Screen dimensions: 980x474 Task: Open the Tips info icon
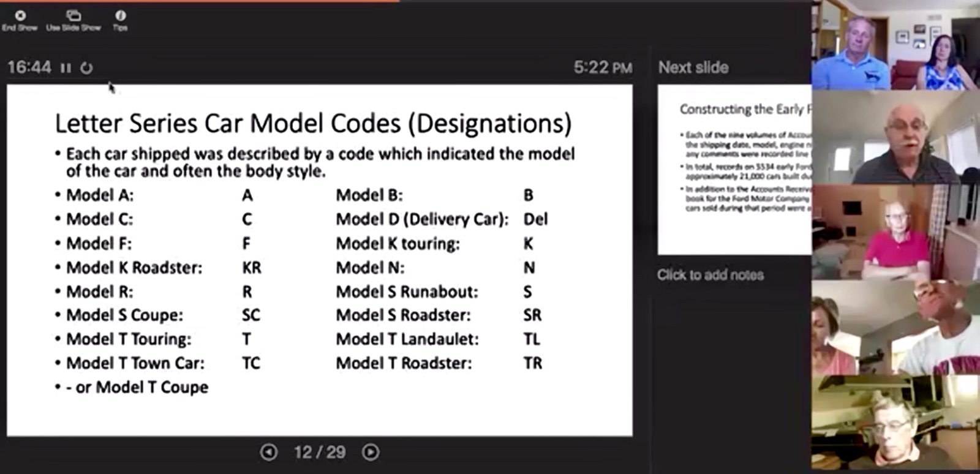(120, 16)
